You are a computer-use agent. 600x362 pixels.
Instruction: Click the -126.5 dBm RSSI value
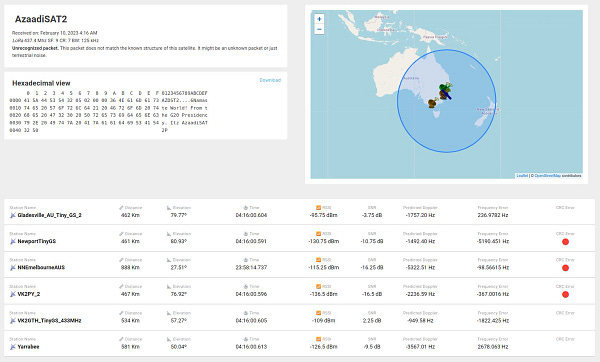click(323, 347)
